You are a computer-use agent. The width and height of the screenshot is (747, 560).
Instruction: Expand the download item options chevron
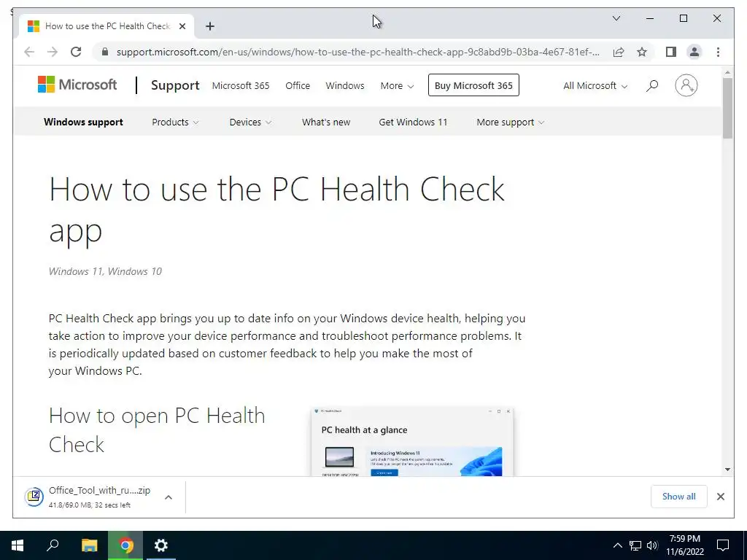[x=169, y=497]
